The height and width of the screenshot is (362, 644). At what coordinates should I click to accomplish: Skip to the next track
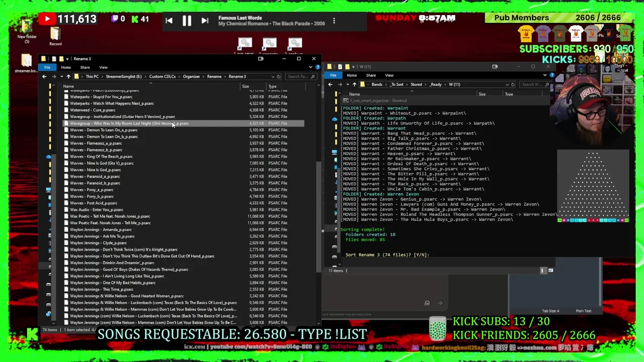pos(204,21)
